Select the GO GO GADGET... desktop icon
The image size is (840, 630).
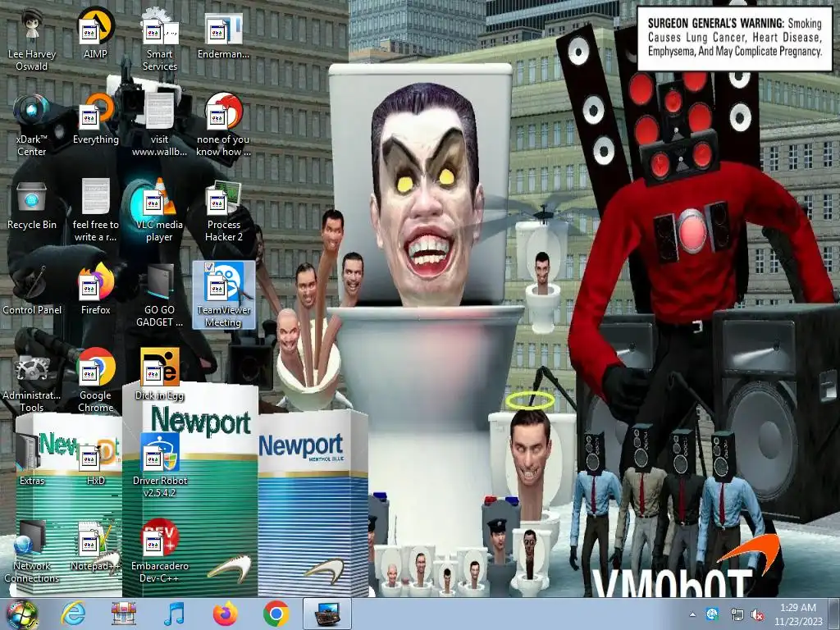(160, 295)
